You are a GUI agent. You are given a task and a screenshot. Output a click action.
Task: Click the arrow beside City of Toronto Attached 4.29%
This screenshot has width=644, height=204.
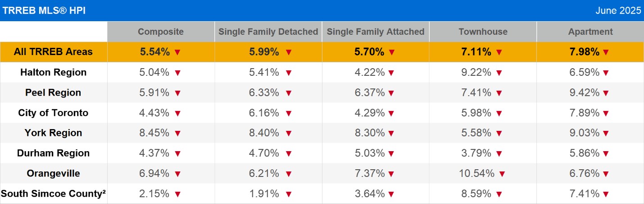[391, 113]
